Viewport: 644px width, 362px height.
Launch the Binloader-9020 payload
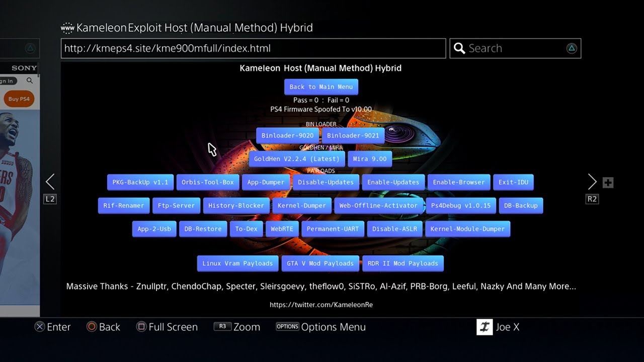[x=287, y=135]
